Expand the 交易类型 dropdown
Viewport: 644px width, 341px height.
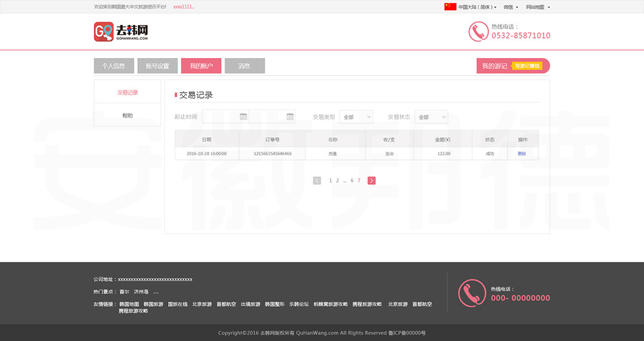point(356,117)
